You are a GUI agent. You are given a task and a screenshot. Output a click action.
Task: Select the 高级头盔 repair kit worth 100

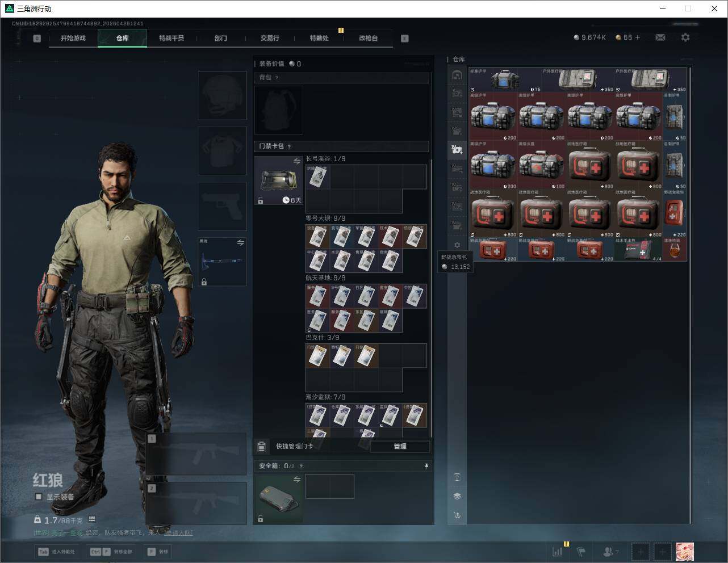click(x=542, y=165)
